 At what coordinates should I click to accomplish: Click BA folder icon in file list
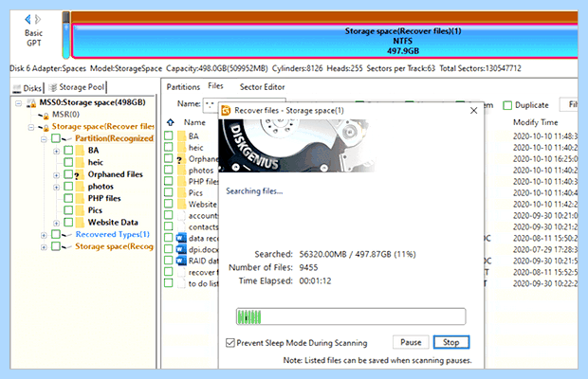181,135
